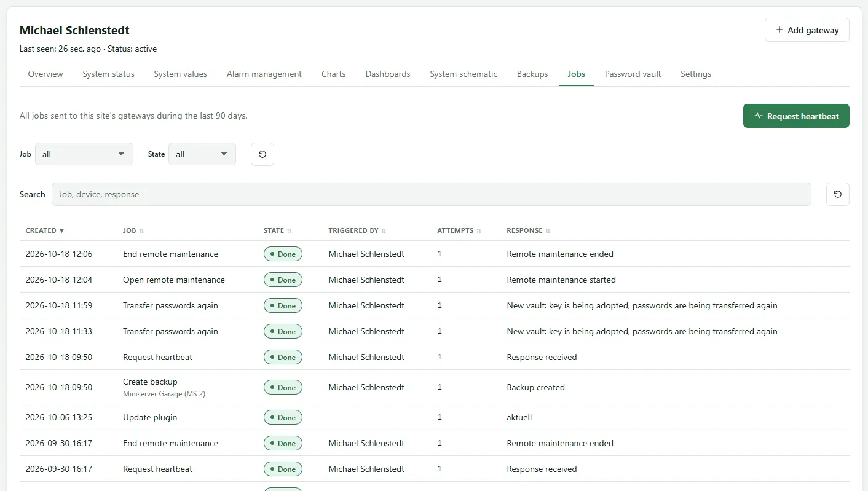Select the Jobs tab
The image size is (868, 491).
pyautogui.click(x=576, y=74)
